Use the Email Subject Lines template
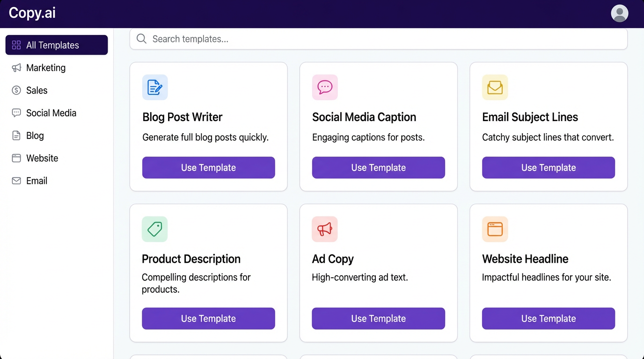 point(548,167)
